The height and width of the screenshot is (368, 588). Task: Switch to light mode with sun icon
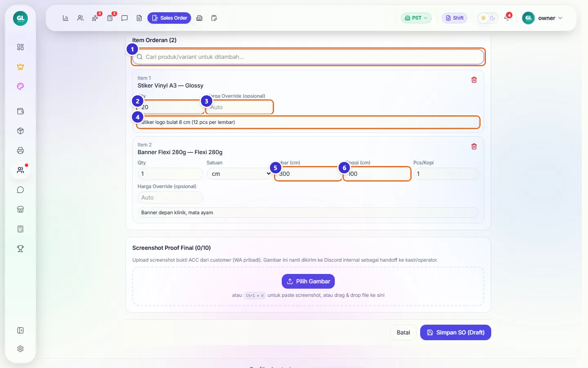tap(483, 18)
